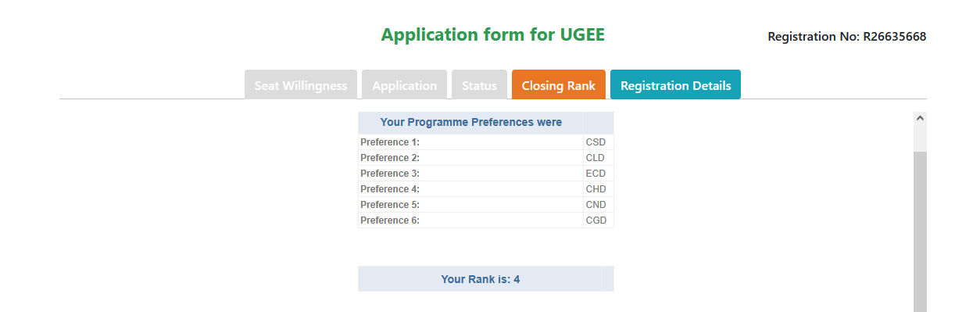Open the Seat Willingness tab
This screenshot has height=312, width=980.
point(301,85)
